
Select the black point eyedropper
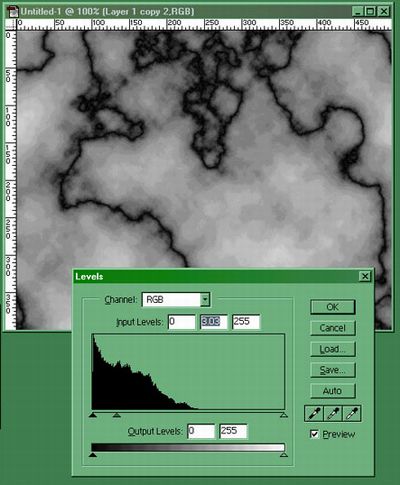click(x=314, y=414)
